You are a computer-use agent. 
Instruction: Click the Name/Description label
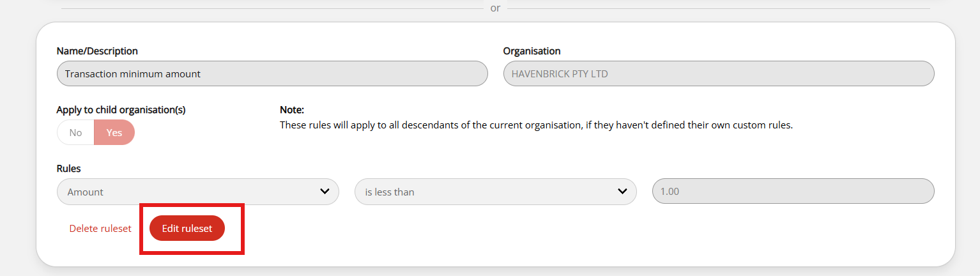coord(97,50)
